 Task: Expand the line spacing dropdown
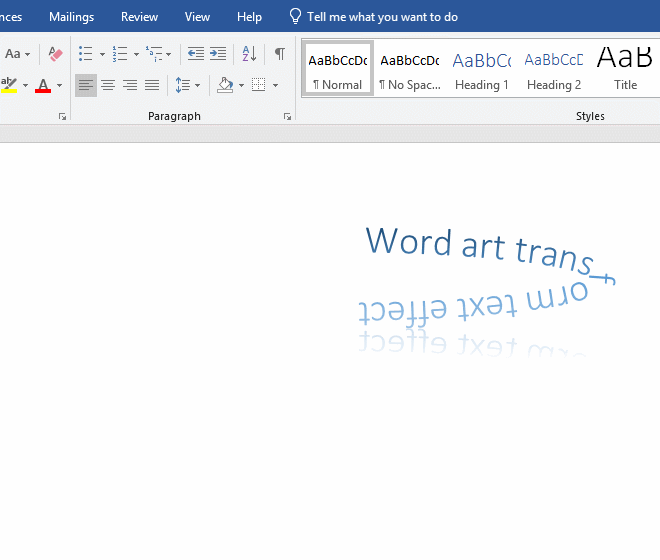198,85
